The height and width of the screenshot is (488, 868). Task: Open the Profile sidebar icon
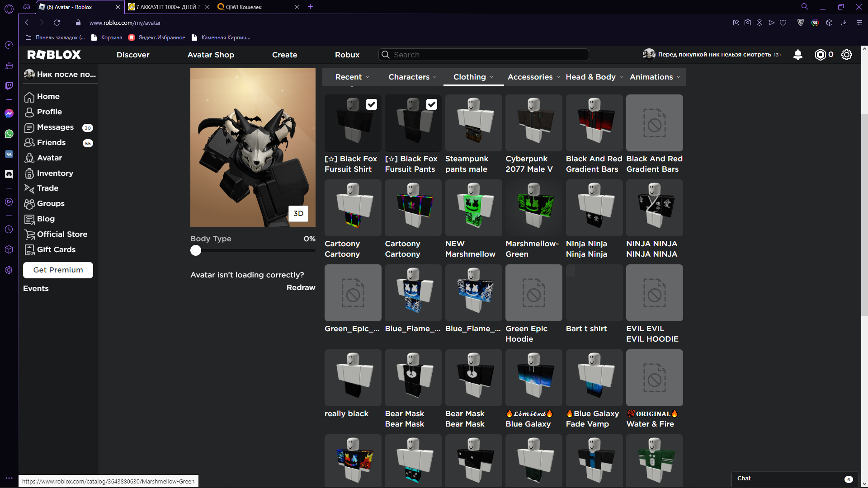pos(29,112)
